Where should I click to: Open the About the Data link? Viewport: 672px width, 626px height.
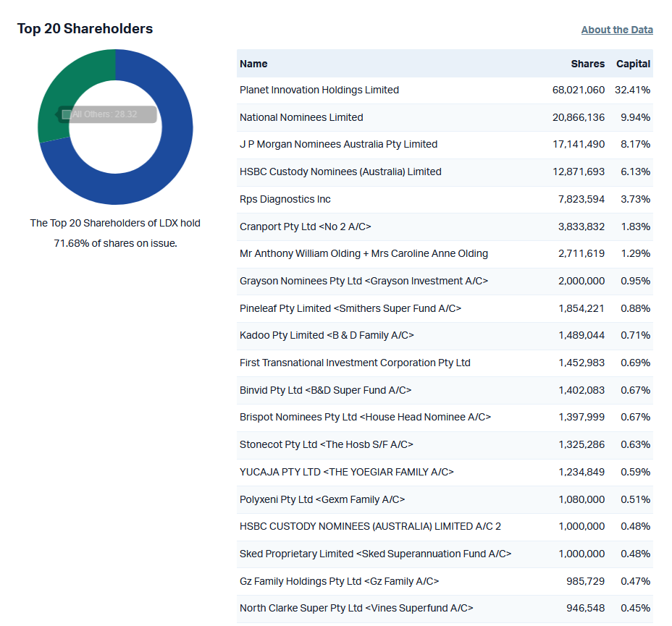(x=617, y=30)
